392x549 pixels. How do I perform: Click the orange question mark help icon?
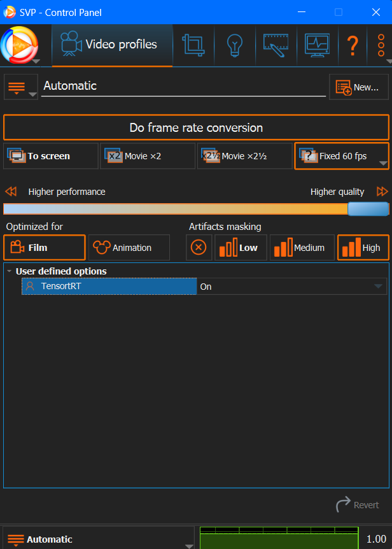coord(352,45)
